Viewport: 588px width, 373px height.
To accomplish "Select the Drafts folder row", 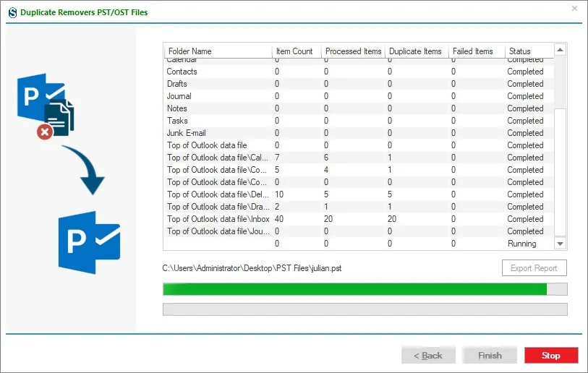I will 359,84.
